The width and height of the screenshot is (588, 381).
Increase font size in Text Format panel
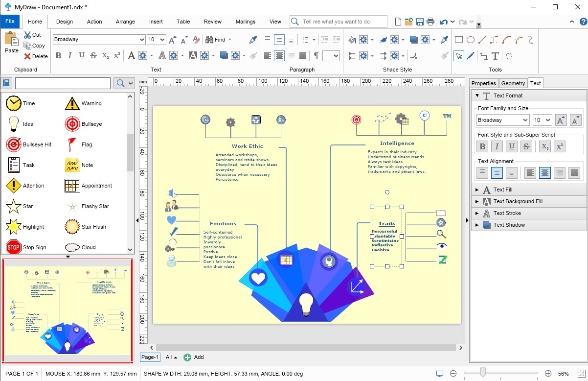point(561,120)
